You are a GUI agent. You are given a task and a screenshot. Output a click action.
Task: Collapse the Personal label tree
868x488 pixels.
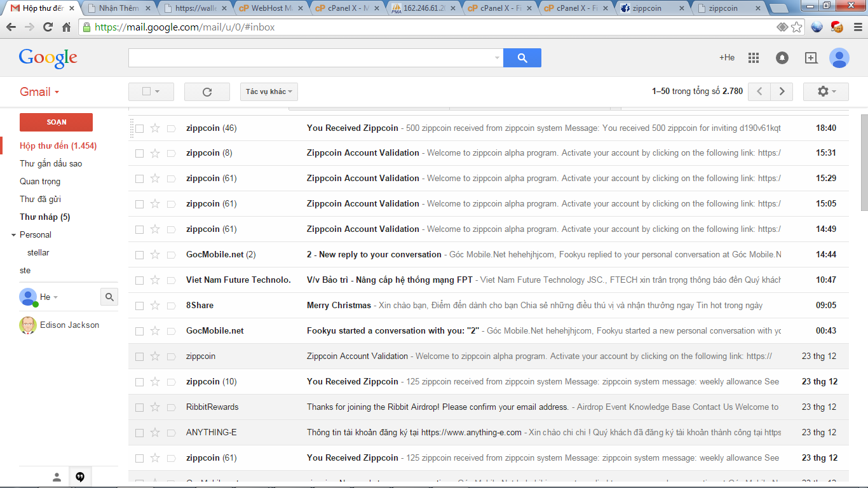14,235
